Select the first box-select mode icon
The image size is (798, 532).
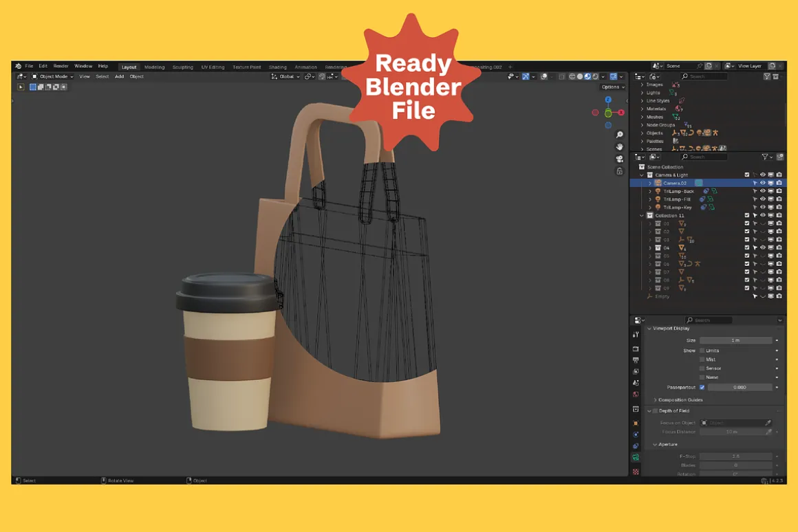[32, 87]
